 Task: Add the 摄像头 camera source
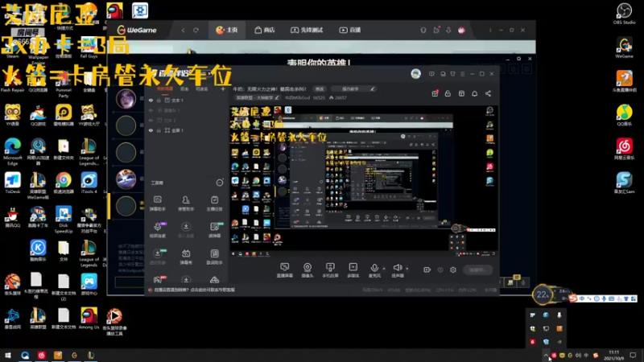tap(308, 270)
